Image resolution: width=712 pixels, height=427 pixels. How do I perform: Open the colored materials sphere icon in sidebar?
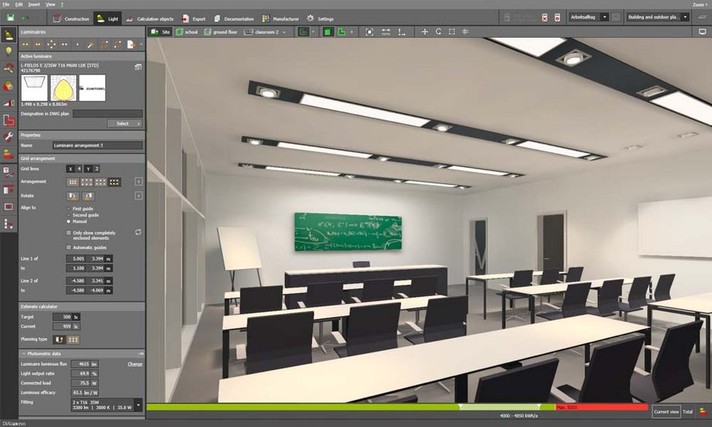tap(8, 86)
